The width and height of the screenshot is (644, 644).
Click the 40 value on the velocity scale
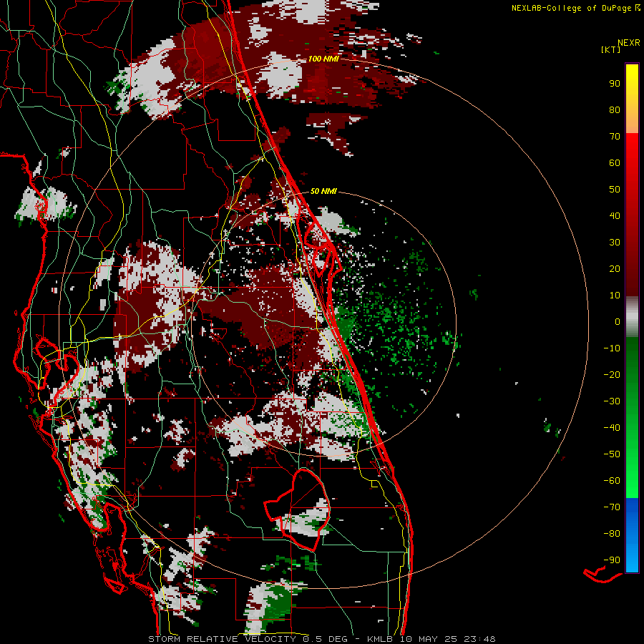(615, 215)
